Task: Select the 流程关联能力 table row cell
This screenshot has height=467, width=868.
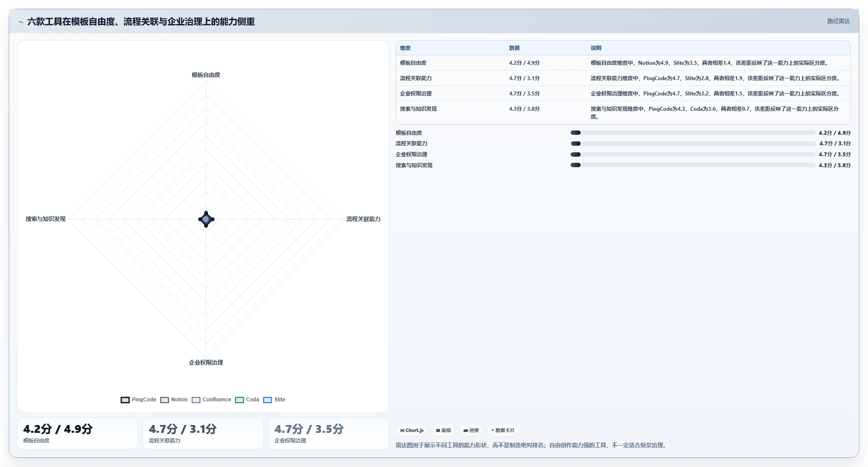Action: pyautogui.click(x=416, y=78)
